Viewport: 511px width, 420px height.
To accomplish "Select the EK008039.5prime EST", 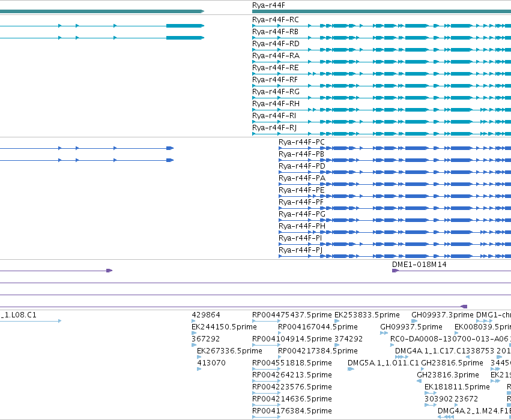I will 483,327.
